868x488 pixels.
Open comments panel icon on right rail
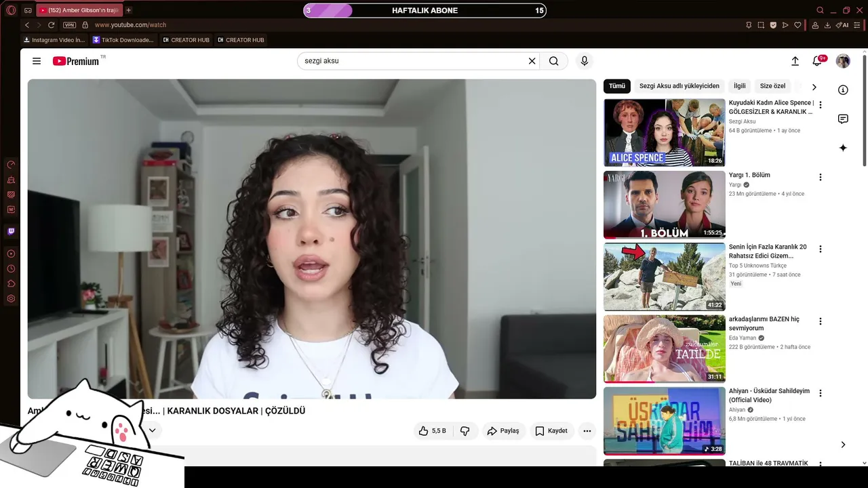tap(843, 119)
